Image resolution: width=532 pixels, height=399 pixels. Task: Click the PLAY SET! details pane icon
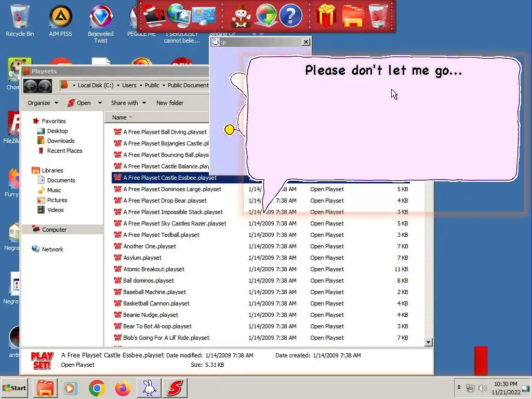pyautogui.click(x=42, y=361)
